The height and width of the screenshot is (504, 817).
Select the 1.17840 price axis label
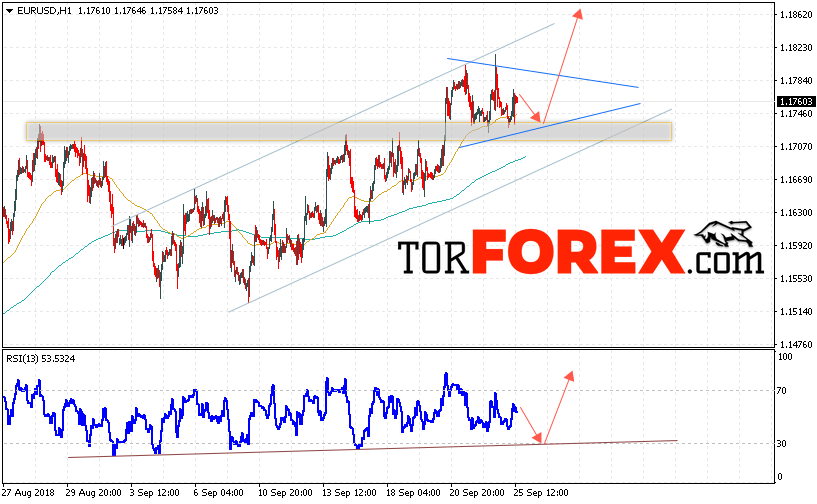pyautogui.click(x=796, y=80)
